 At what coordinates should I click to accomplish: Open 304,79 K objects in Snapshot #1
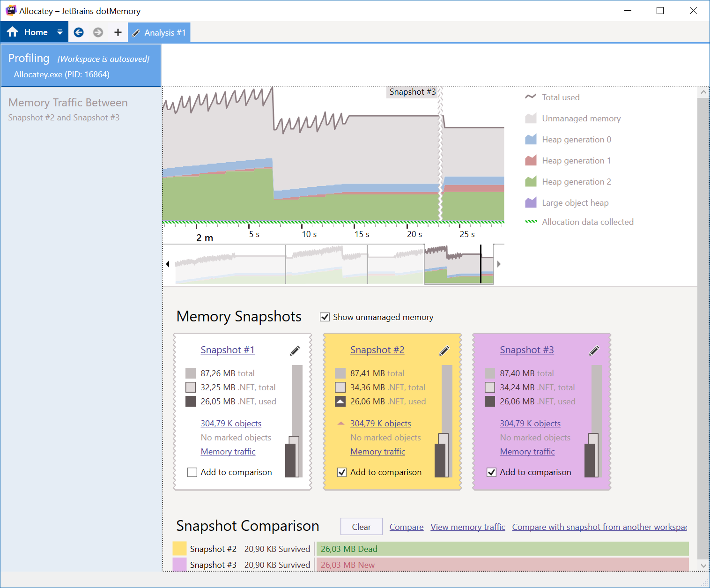point(231,424)
